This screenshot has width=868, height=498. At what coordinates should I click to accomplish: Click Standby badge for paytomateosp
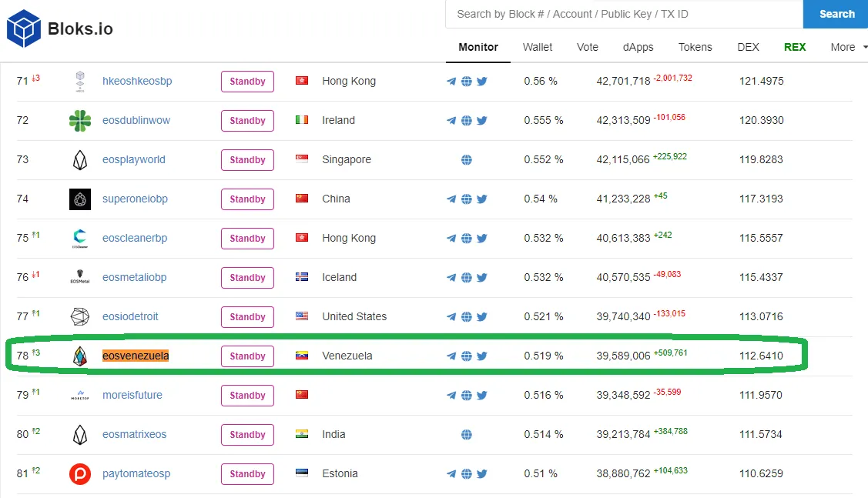(247, 474)
